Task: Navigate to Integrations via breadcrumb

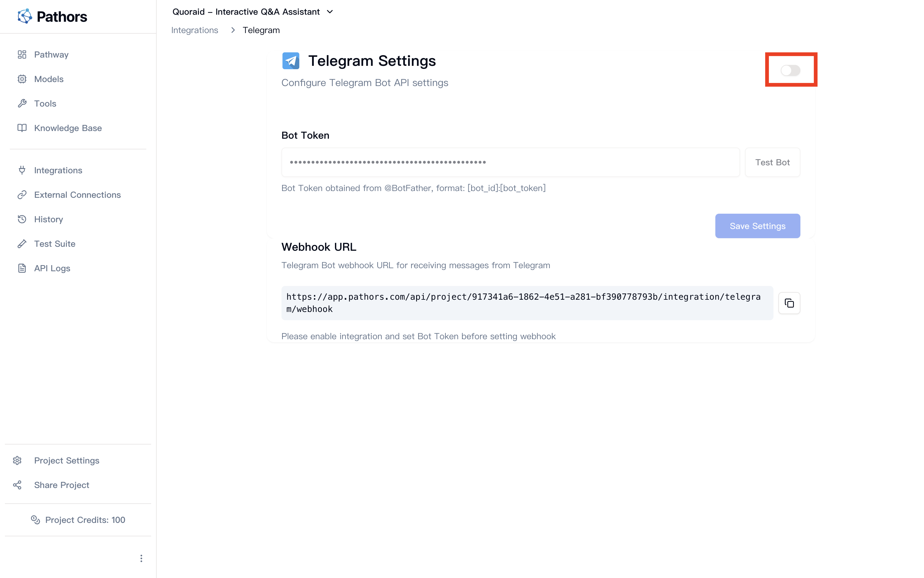Action: (195, 30)
